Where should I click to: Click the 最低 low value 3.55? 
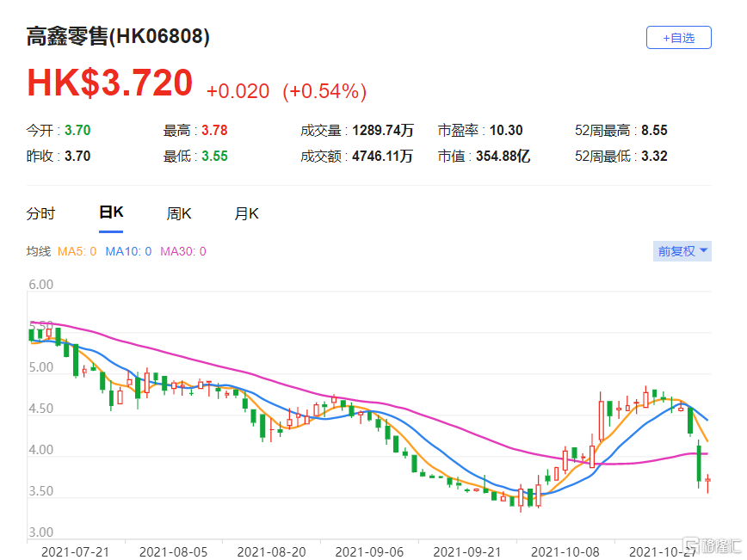[214, 156]
